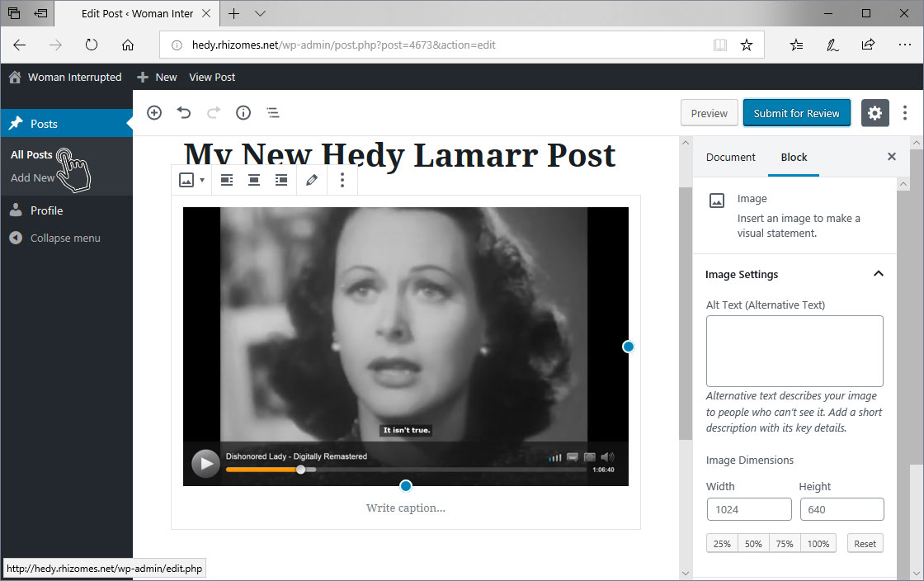Viewport: 924px width, 581px height.
Task: Change the image block type
Action: (x=191, y=180)
